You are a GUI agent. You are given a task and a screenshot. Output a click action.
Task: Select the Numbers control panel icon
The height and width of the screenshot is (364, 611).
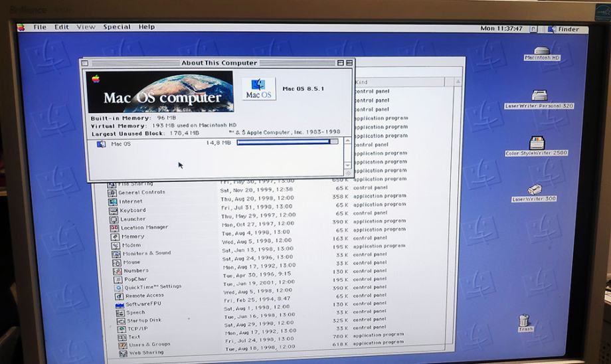(x=118, y=271)
